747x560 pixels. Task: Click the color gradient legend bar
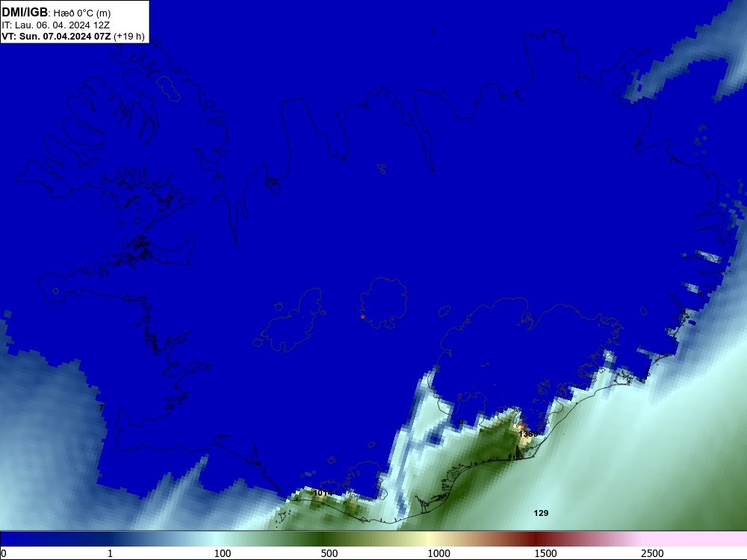click(x=373, y=539)
